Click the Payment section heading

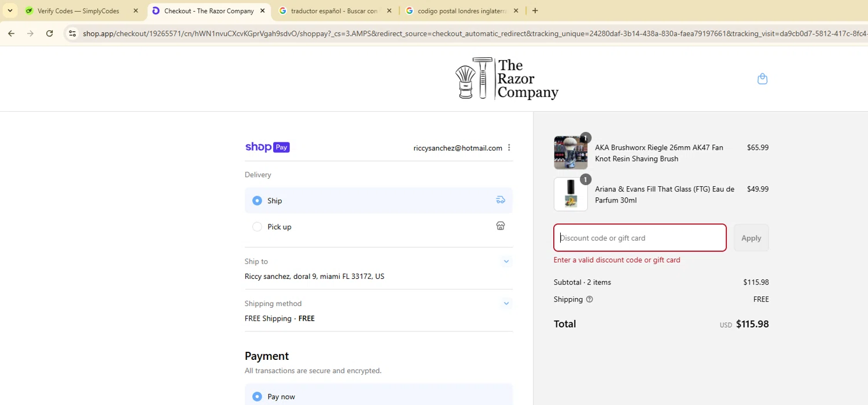(267, 356)
